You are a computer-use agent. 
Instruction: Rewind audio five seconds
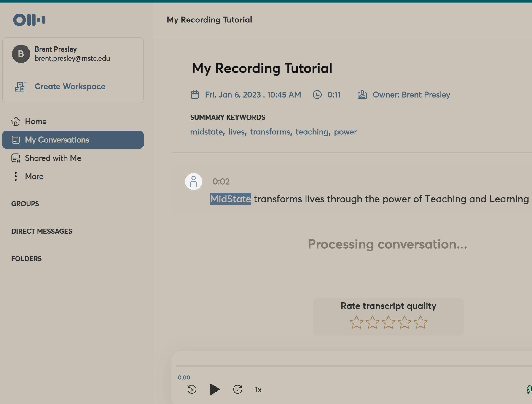coord(192,389)
